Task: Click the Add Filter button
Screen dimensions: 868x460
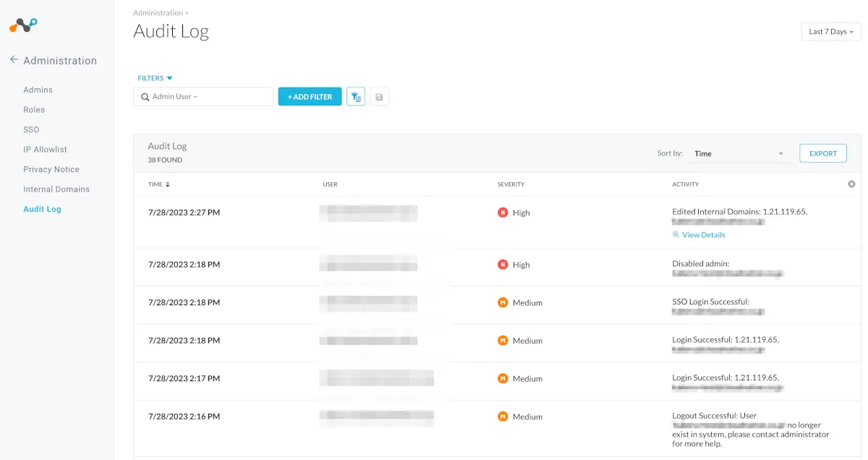Action: pos(310,97)
